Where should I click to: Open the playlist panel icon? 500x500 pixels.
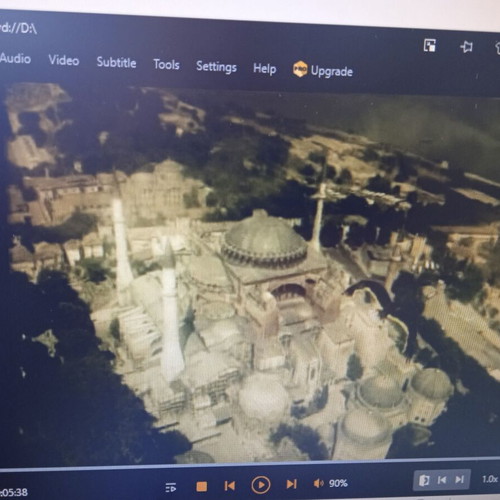point(171,487)
